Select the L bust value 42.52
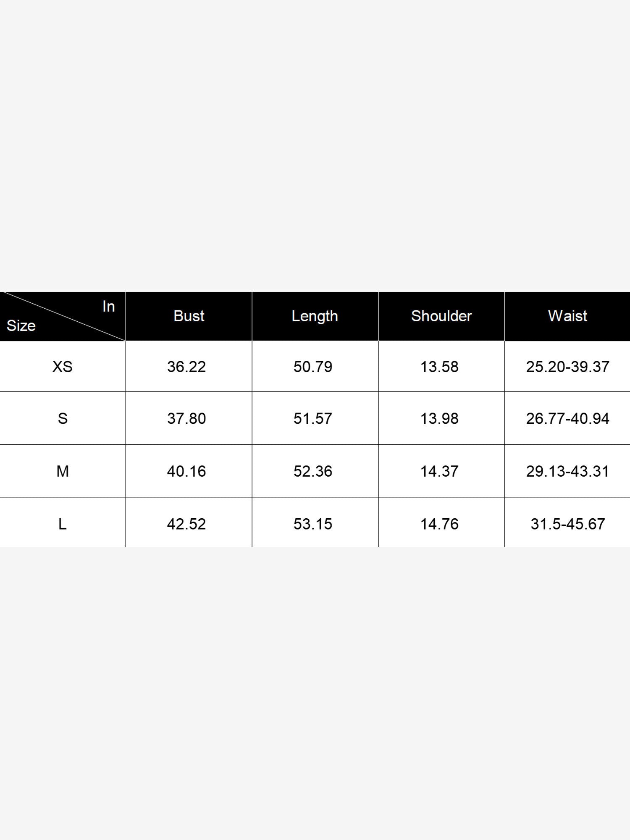Screen dimensions: 630x840 (x=186, y=524)
